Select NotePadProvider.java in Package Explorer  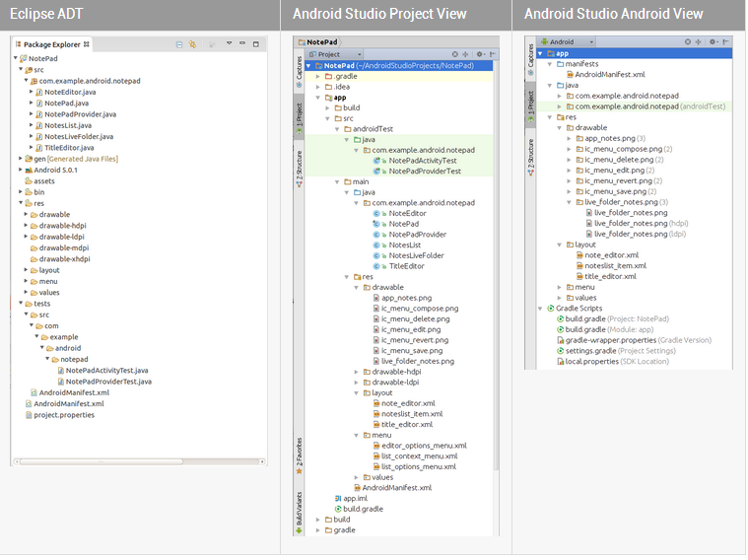pos(80,114)
